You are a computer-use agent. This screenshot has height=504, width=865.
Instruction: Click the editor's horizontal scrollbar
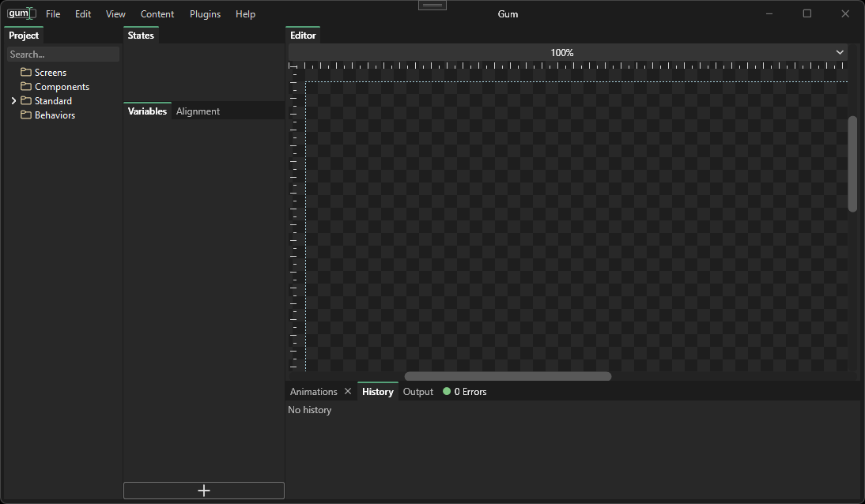pyautogui.click(x=508, y=376)
